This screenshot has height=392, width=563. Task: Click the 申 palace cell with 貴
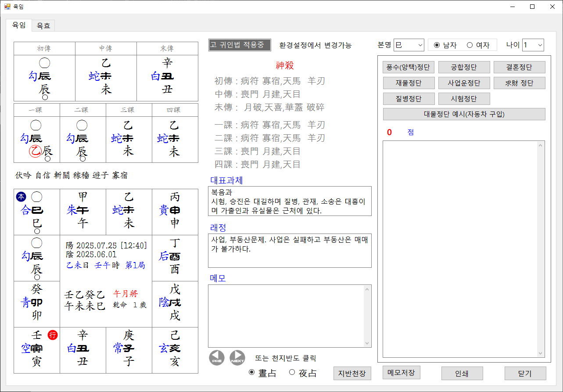point(175,212)
